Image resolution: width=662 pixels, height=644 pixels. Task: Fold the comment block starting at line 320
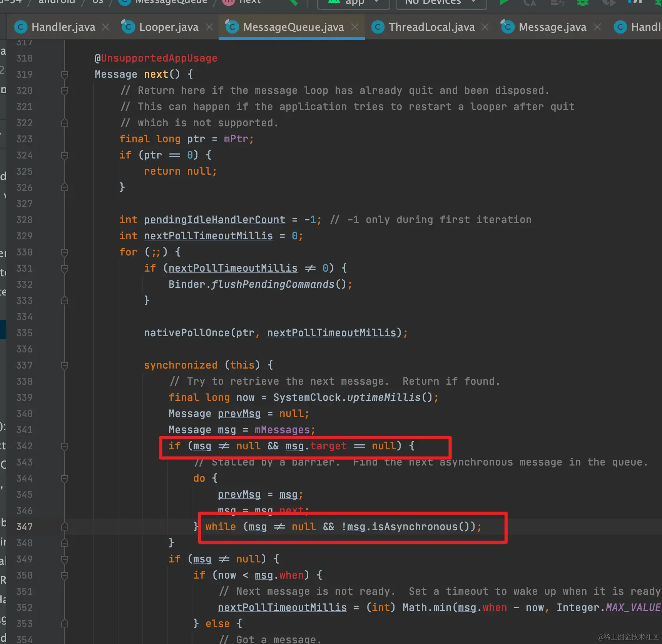tap(65, 90)
